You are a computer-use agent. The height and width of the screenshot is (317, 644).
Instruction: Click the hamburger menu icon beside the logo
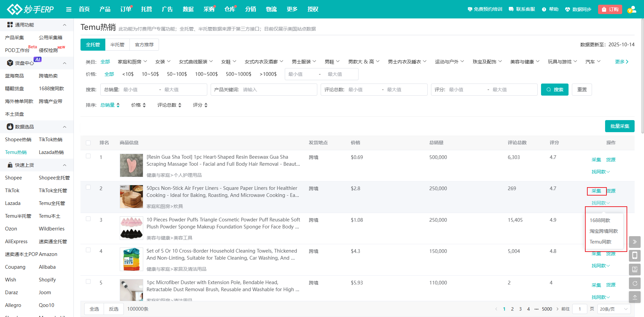pos(69,9)
